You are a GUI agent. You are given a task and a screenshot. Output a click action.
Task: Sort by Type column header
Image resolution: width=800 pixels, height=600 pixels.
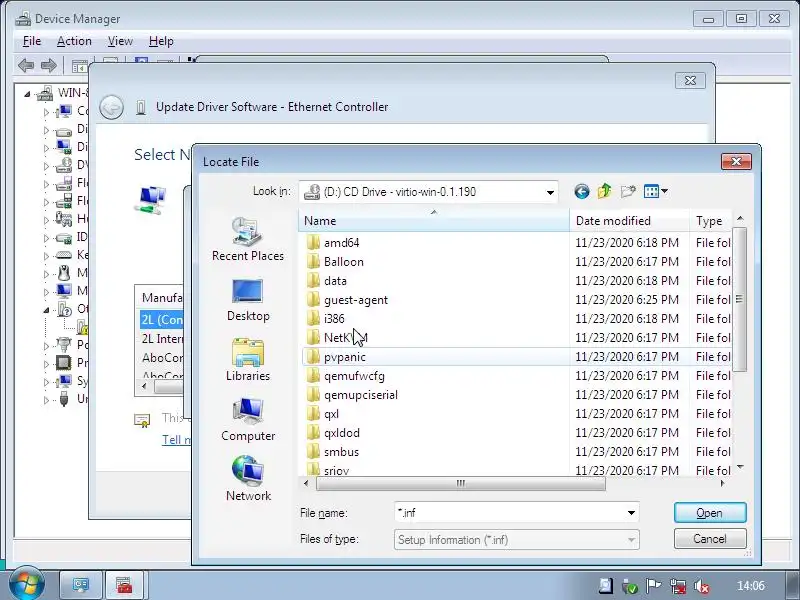[x=710, y=220]
